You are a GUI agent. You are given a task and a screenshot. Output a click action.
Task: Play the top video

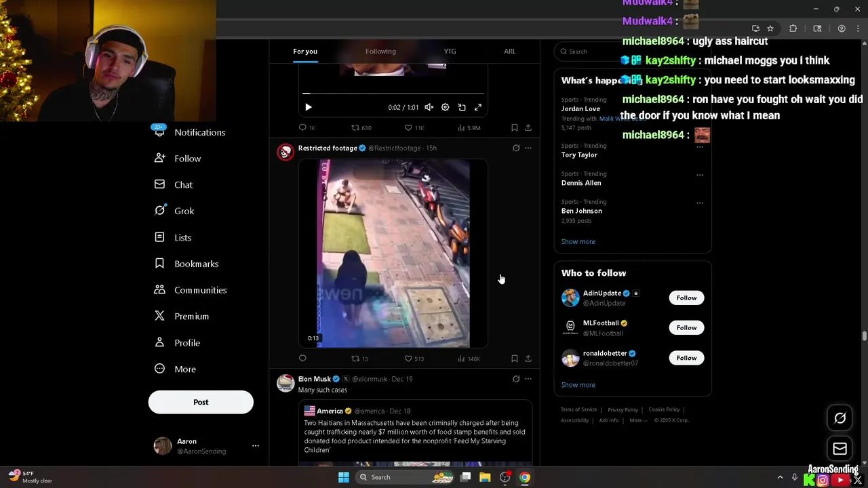tap(309, 107)
